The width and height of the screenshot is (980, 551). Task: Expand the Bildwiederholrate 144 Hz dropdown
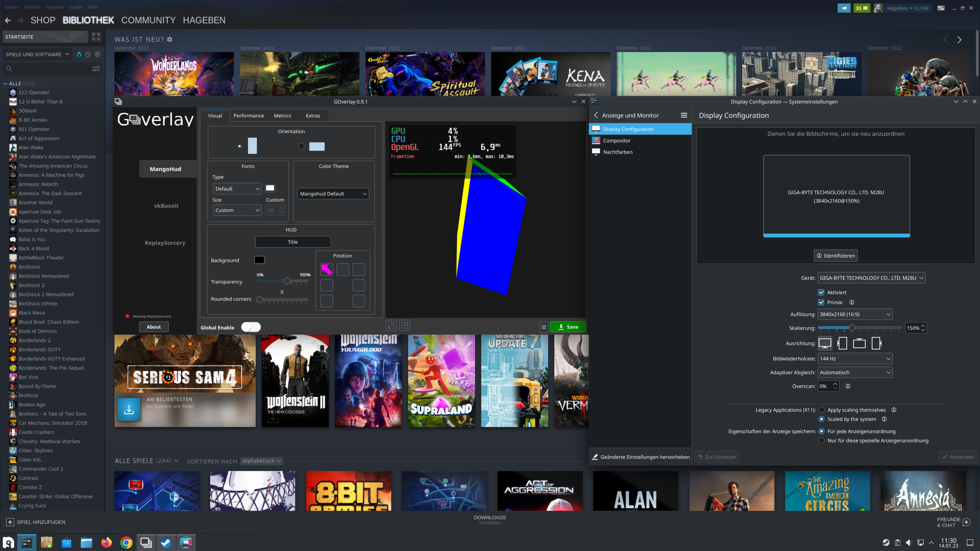[x=854, y=359]
